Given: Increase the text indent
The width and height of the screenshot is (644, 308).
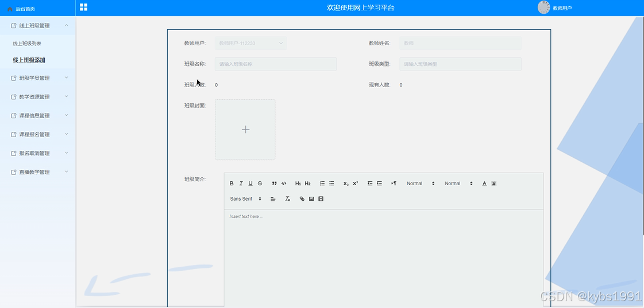Looking at the screenshot, I should click(380, 184).
